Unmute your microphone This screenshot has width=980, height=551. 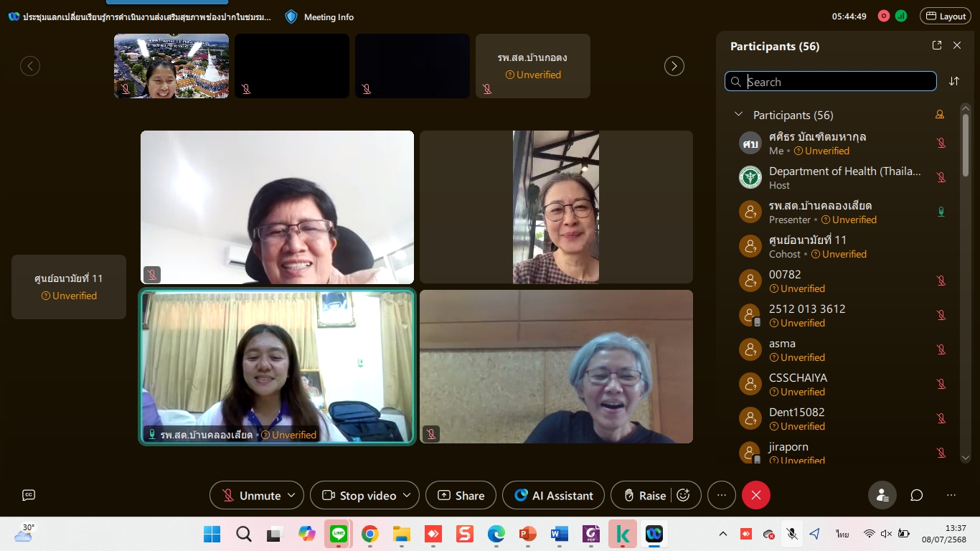251,495
